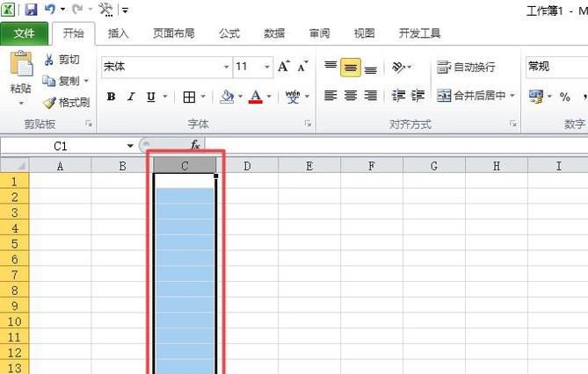Viewport: 588px width, 374px height.
Task: Click the 复制 copy button
Action: 62,81
